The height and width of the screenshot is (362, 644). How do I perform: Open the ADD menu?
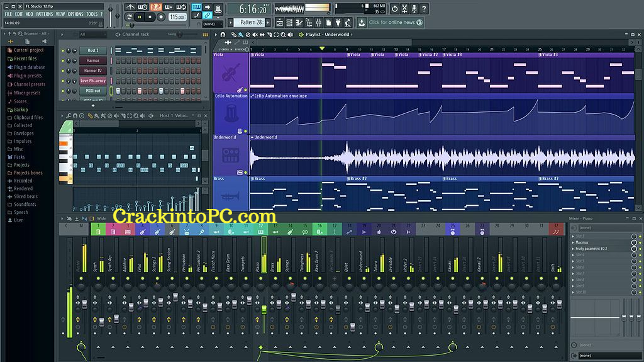(30, 14)
